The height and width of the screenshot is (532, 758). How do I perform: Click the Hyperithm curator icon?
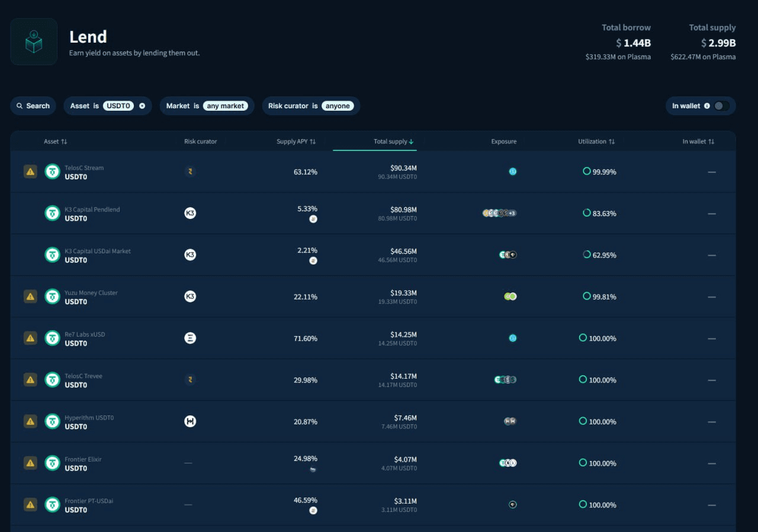tap(190, 421)
